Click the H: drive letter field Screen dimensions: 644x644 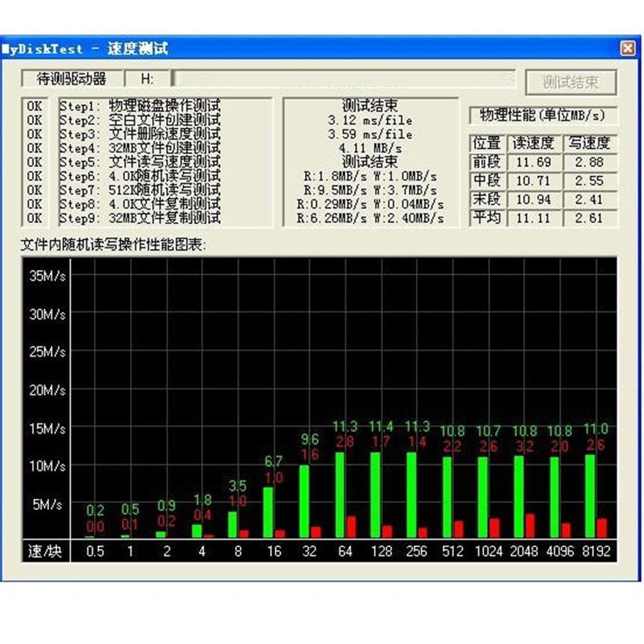point(147,79)
